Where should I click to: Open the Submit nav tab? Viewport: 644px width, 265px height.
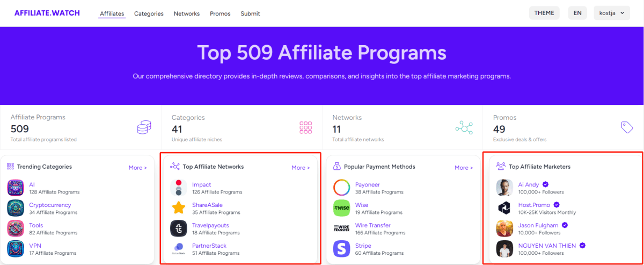[250, 13]
